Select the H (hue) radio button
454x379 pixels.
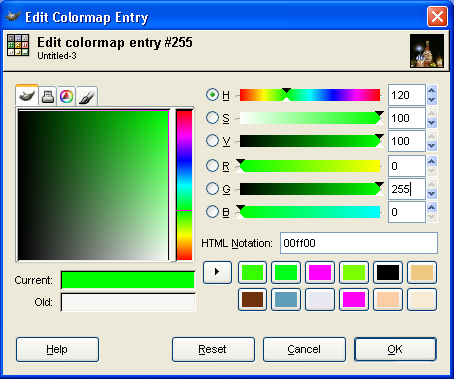coord(212,95)
